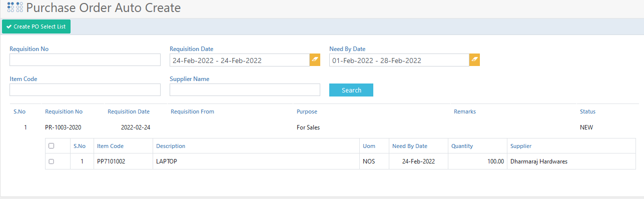This screenshot has width=644, height=199.
Task: Click Create PO Select List button
Action: (36, 26)
